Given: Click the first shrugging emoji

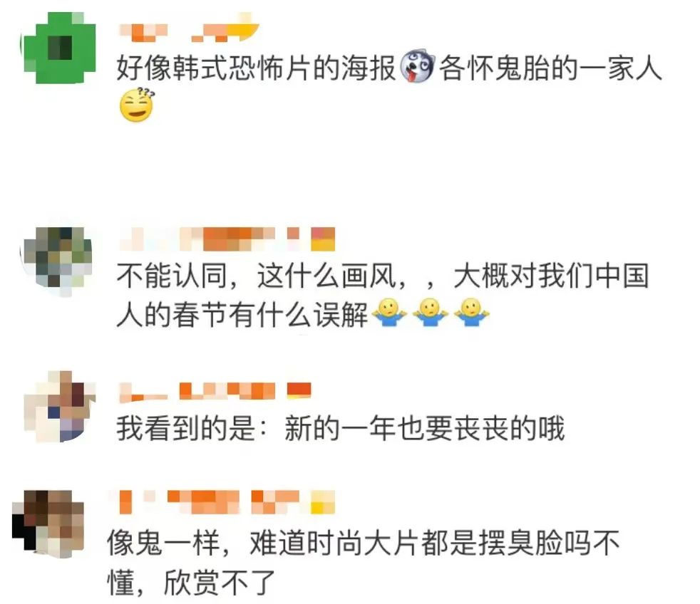Looking at the screenshot, I should coord(388,313).
